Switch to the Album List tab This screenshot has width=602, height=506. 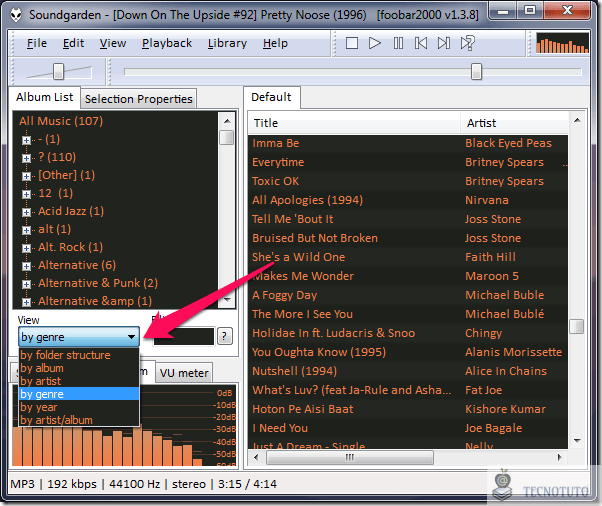coord(45,97)
